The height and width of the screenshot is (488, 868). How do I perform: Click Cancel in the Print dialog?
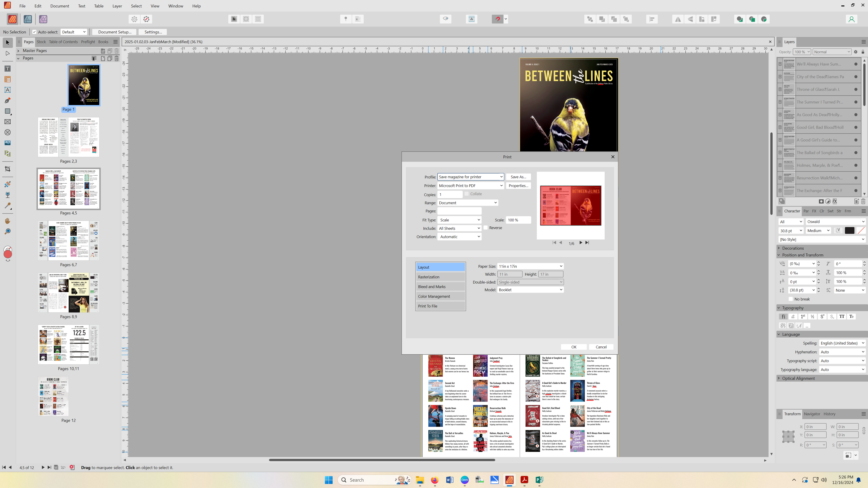tap(601, 347)
